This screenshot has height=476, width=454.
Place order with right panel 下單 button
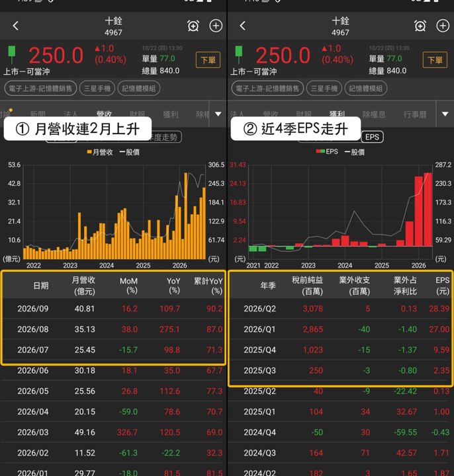pyautogui.click(x=435, y=59)
